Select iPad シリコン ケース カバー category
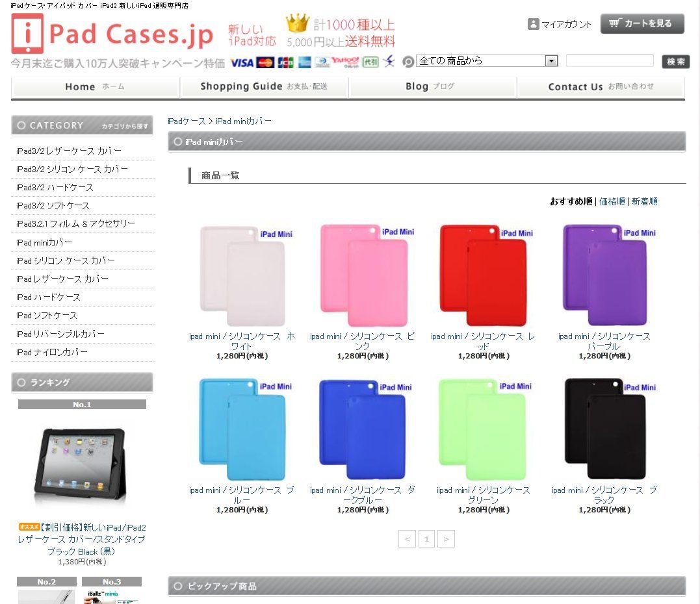Viewport: 700px width, 604px height. [x=66, y=260]
